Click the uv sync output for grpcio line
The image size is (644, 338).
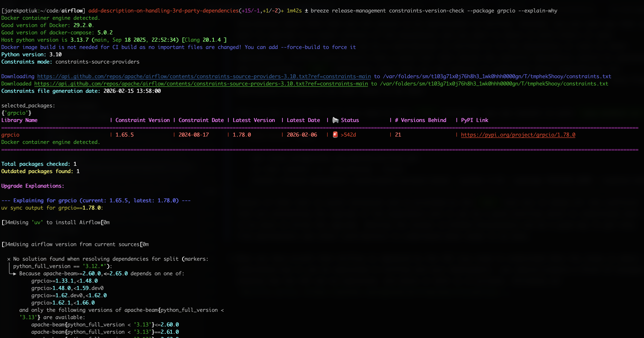click(52, 208)
